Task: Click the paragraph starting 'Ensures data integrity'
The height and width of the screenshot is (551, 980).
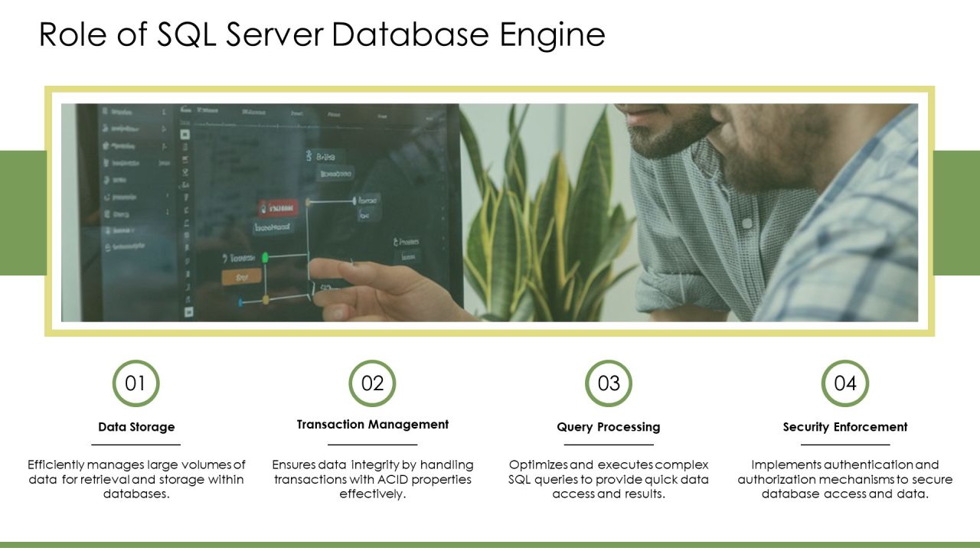Action: pyautogui.click(x=373, y=479)
